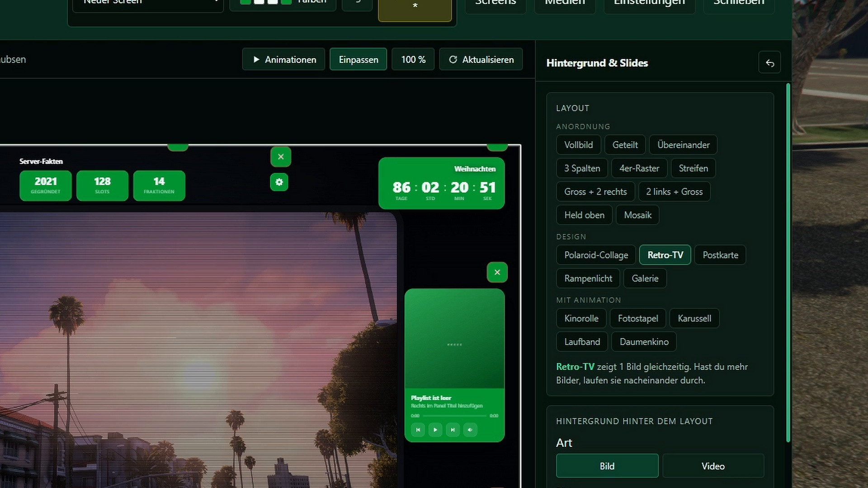Select the Geteilt arrangement
868x488 pixels.
click(625, 145)
